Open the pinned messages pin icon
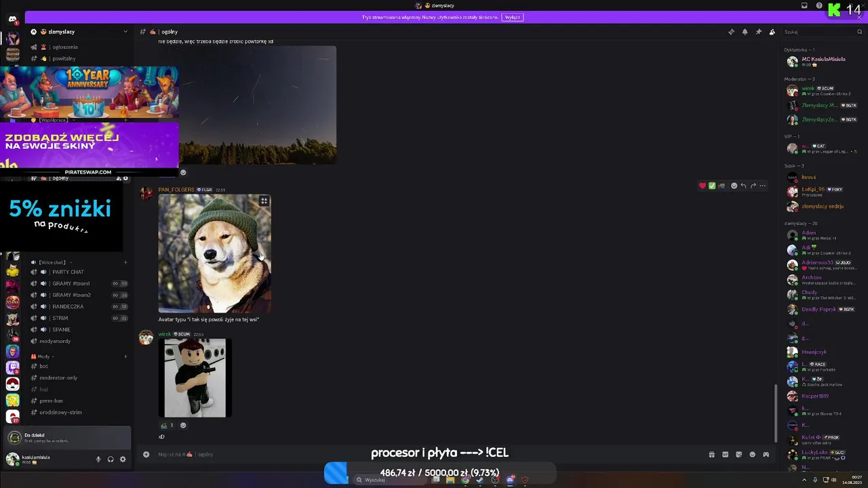868x488 pixels. (759, 32)
